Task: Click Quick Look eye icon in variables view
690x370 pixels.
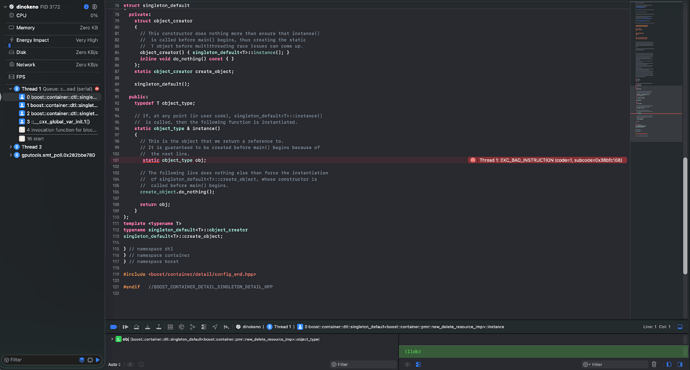Action: click(x=130, y=364)
